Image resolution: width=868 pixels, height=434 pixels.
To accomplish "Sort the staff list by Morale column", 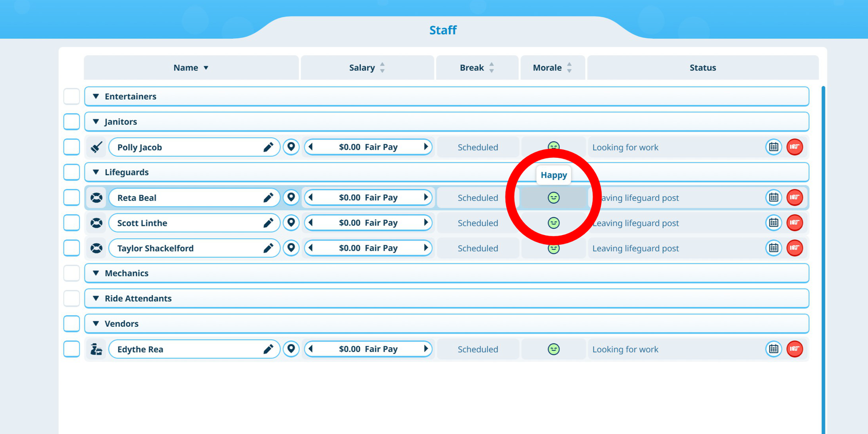I will (552, 68).
